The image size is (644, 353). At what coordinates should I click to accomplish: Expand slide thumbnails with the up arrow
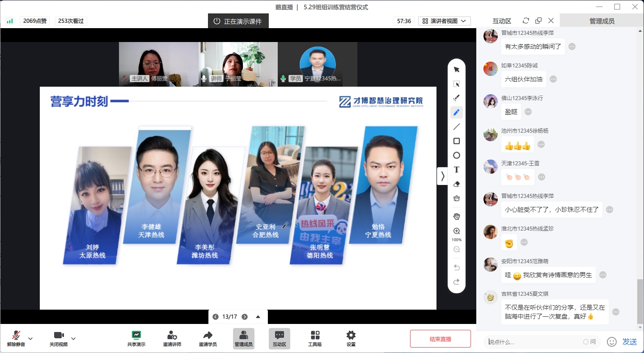click(x=258, y=317)
